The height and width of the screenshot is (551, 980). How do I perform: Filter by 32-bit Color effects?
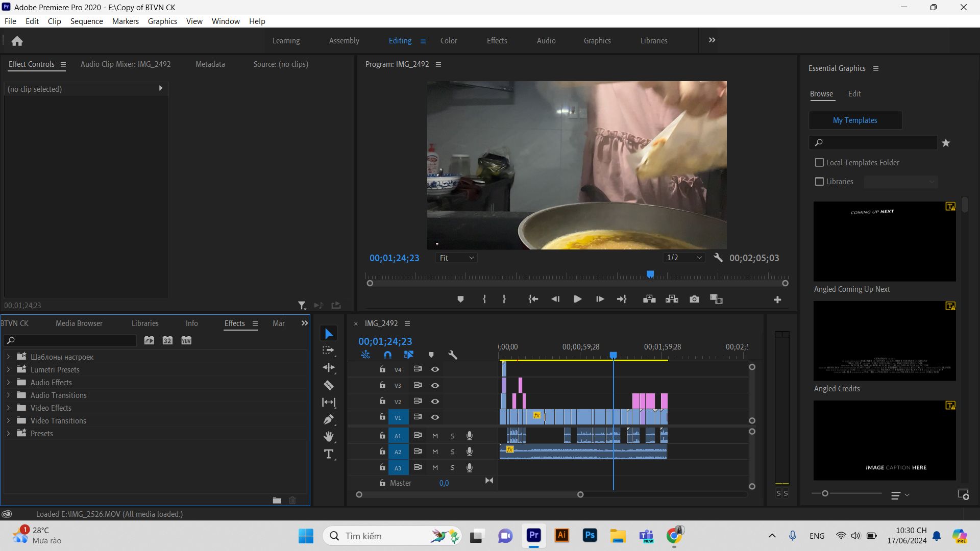pyautogui.click(x=167, y=340)
